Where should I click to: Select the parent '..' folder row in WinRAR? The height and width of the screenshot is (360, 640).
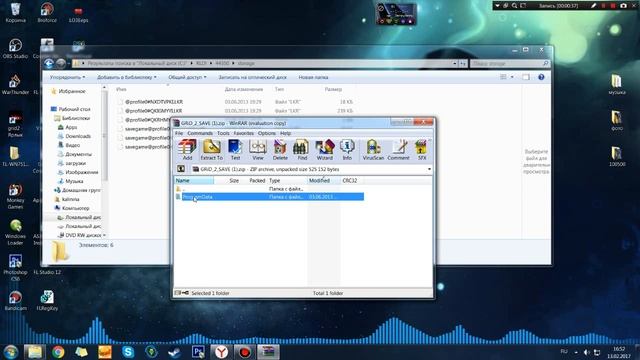pos(269,189)
